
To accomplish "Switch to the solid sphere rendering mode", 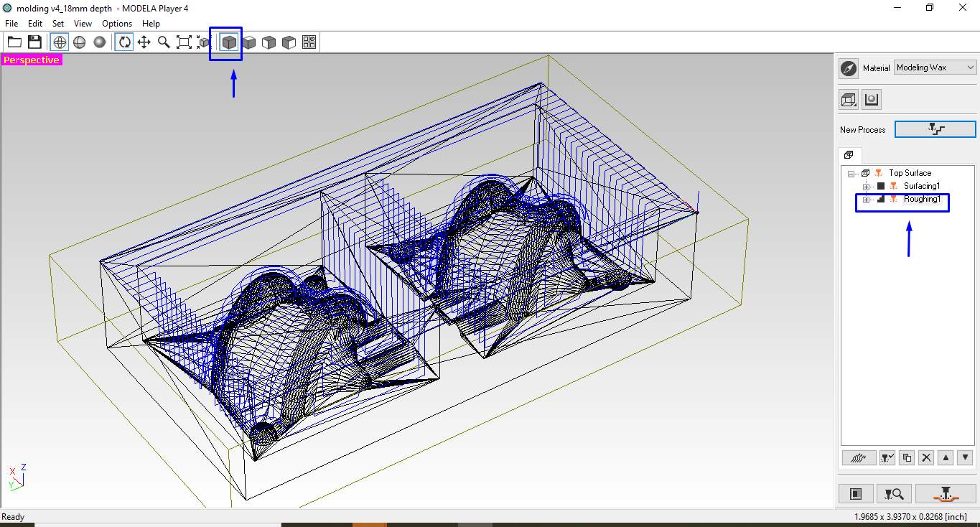I will click(x=100, y=42).
